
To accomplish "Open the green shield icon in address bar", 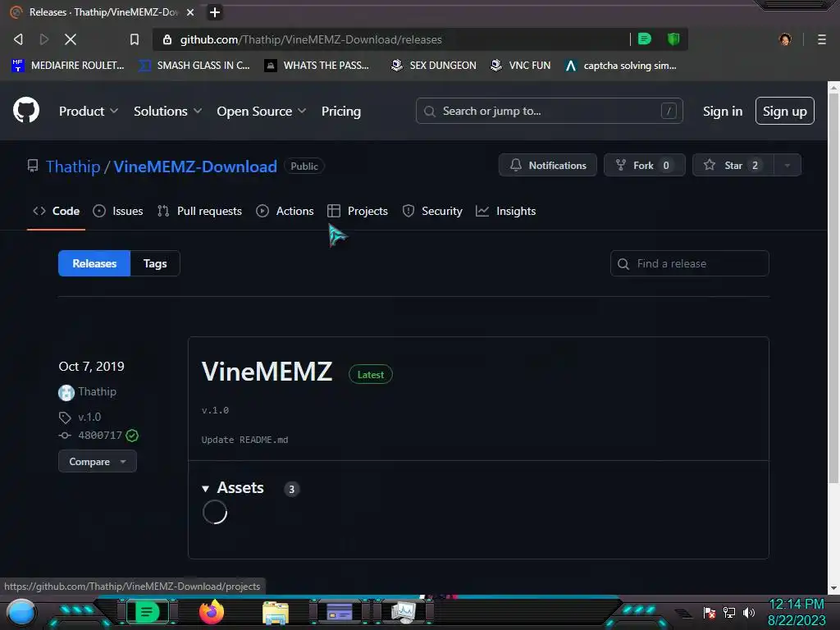I will point(673,39).
